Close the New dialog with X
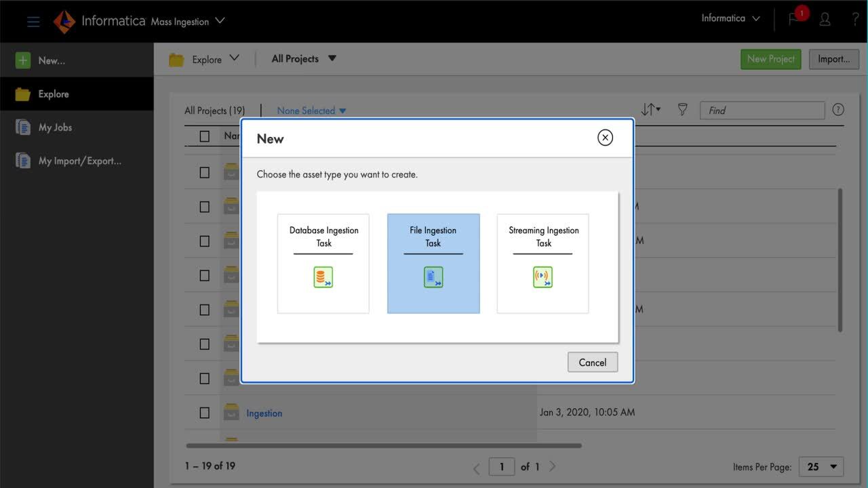This screenshot has width=868, height=488. pos(605,138)
